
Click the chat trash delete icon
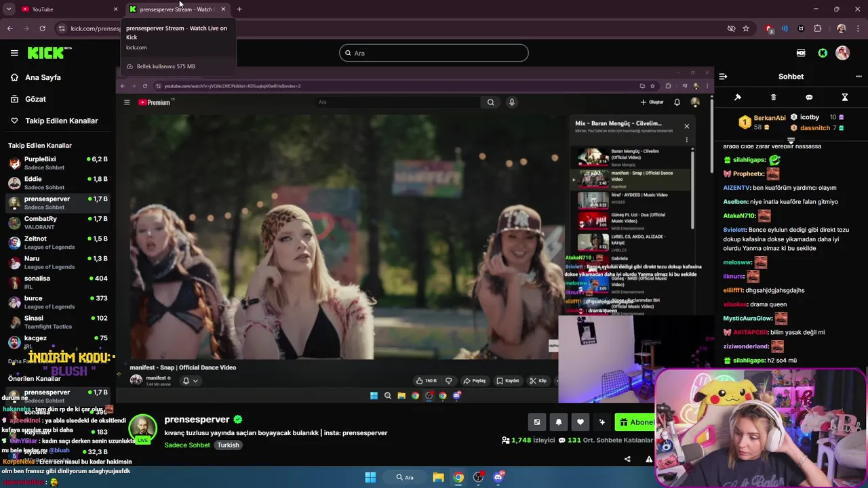[x=774, y=98]
